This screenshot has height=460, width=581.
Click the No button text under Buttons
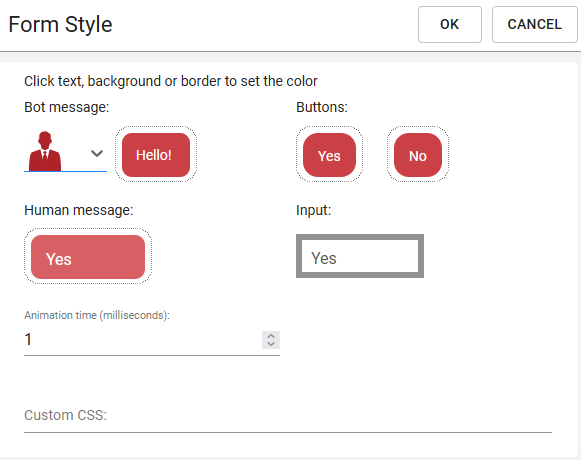coord(418,156)
